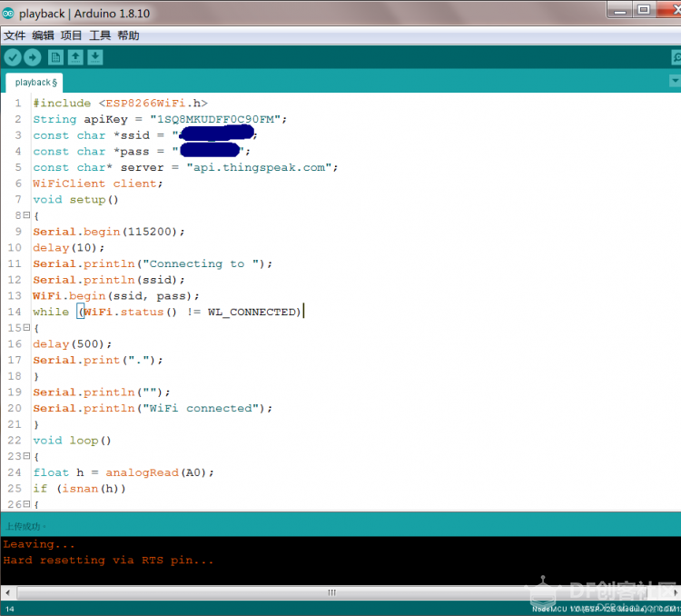Click the Upload arrow button
The image size is (681, 616).
point(32,57)
